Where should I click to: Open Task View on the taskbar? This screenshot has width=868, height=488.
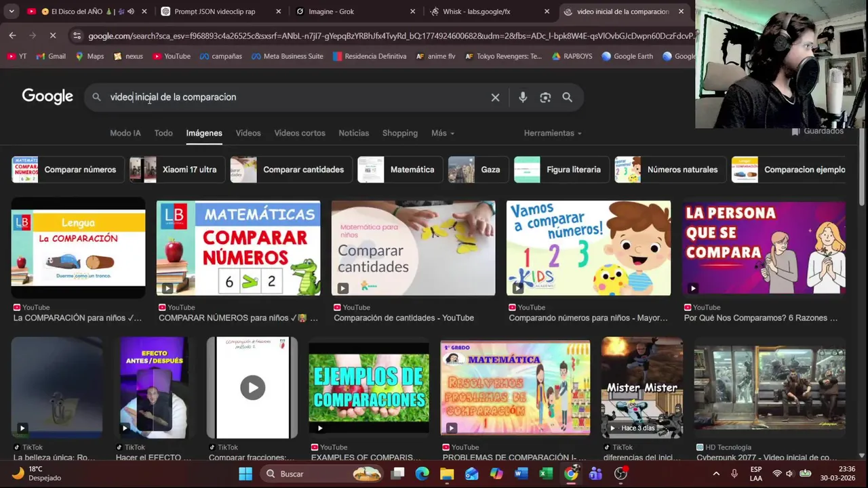[x=398, y=474]
